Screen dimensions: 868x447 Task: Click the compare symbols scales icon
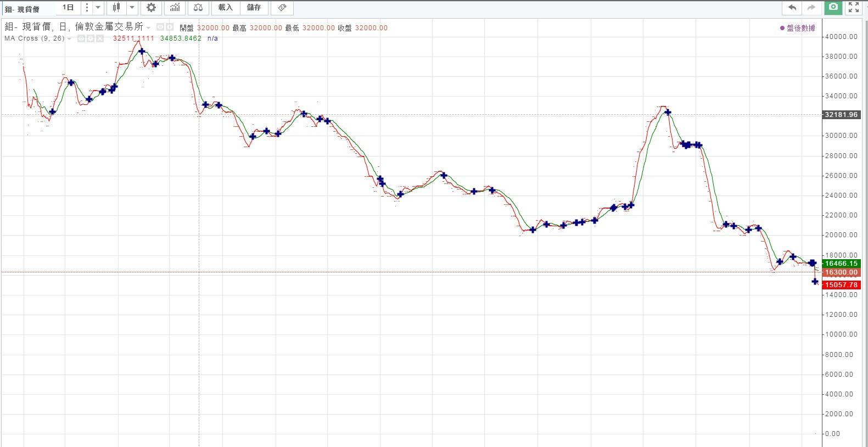(198, 8)
